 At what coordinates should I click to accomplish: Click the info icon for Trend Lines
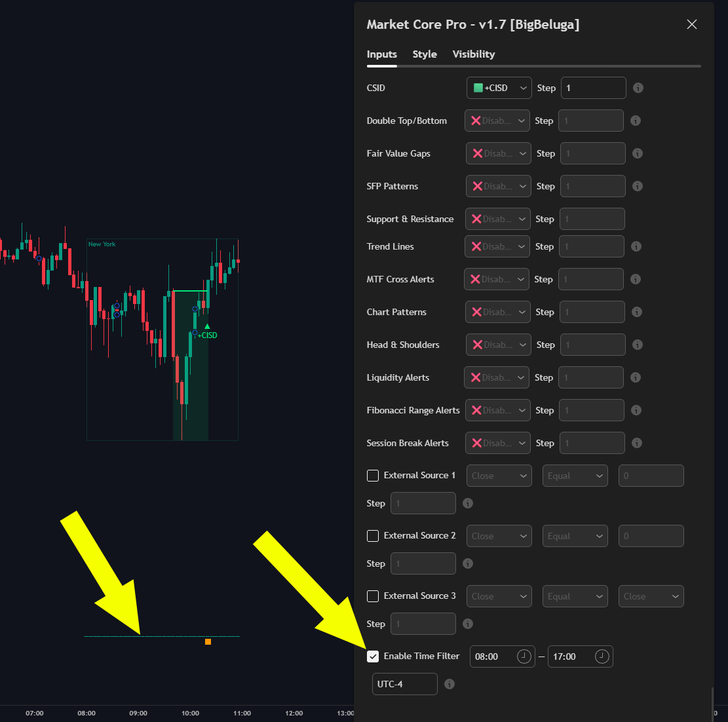point(636,246)
